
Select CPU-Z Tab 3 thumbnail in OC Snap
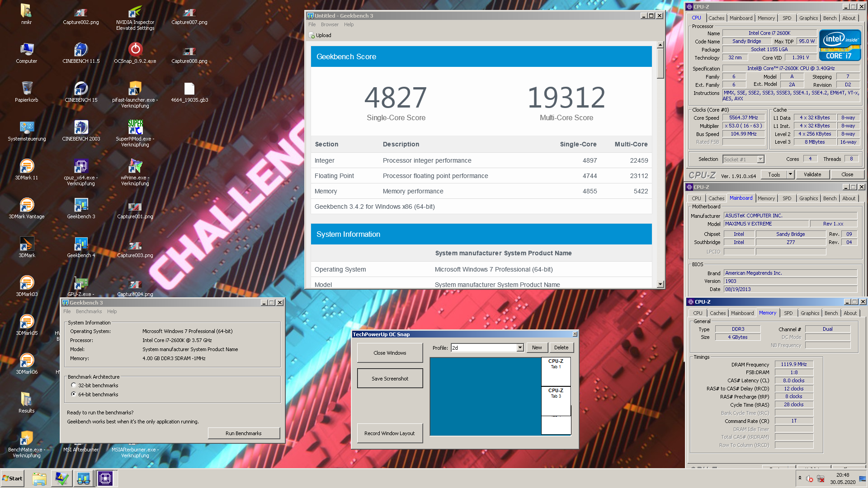pos(556,401)
